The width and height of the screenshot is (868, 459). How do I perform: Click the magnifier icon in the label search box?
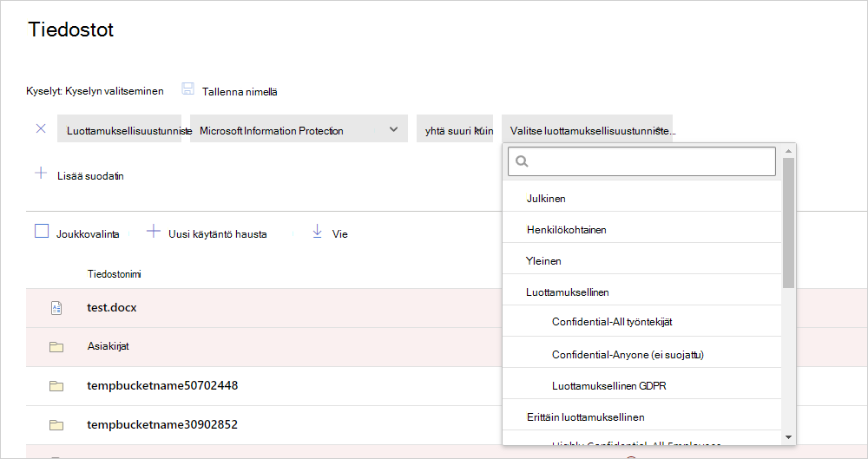point(522,161)
